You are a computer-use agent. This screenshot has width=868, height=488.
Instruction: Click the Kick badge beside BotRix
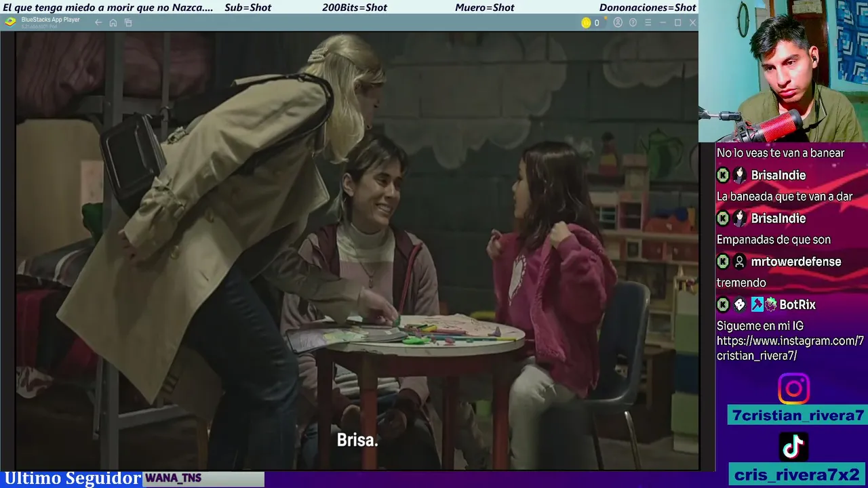pyautogui.click(x=723, y=305)
